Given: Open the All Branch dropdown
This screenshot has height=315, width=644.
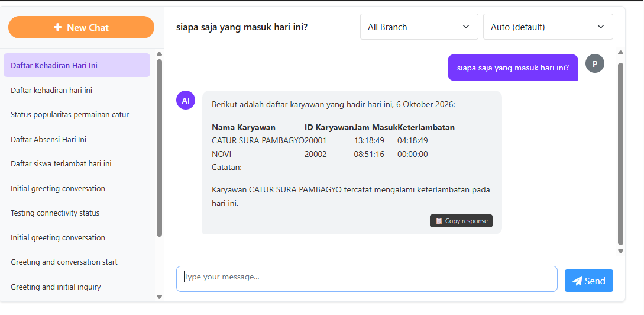Looking at the screenshot, I should (x=419, y=27).
